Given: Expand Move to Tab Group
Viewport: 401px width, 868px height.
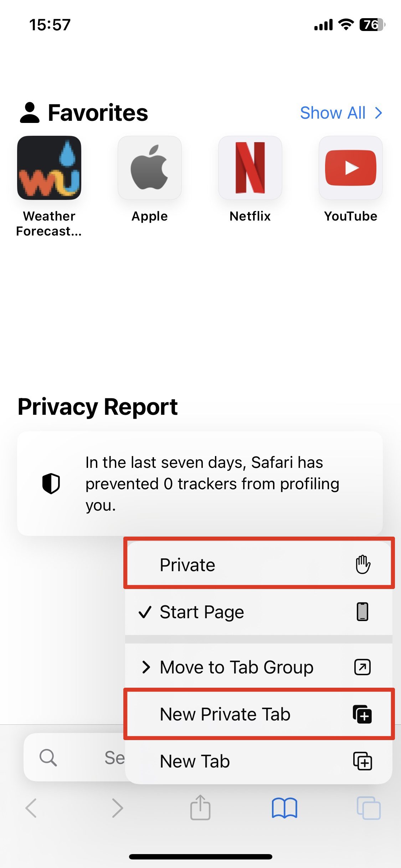Looking at the screenshot, I should coord(259,667).
